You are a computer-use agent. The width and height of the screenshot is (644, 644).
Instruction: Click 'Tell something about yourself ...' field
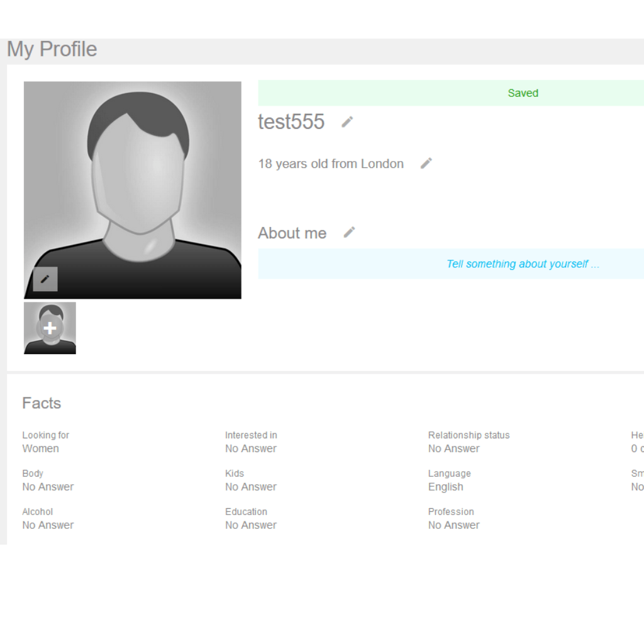pyautogui.click(x=522, y=264)
